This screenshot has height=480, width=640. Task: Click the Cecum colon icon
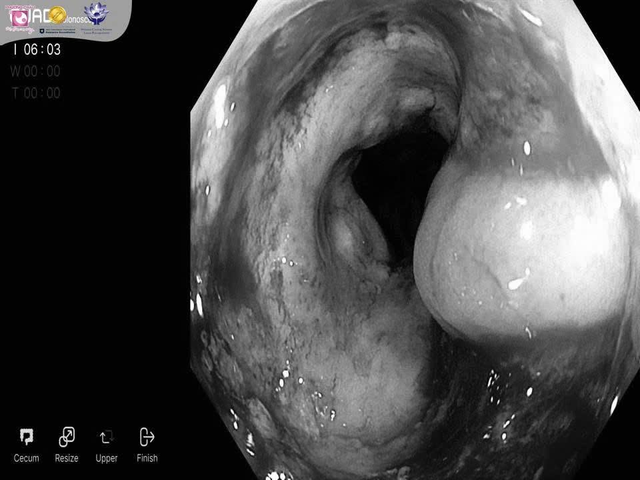click(x=27, y=437)
